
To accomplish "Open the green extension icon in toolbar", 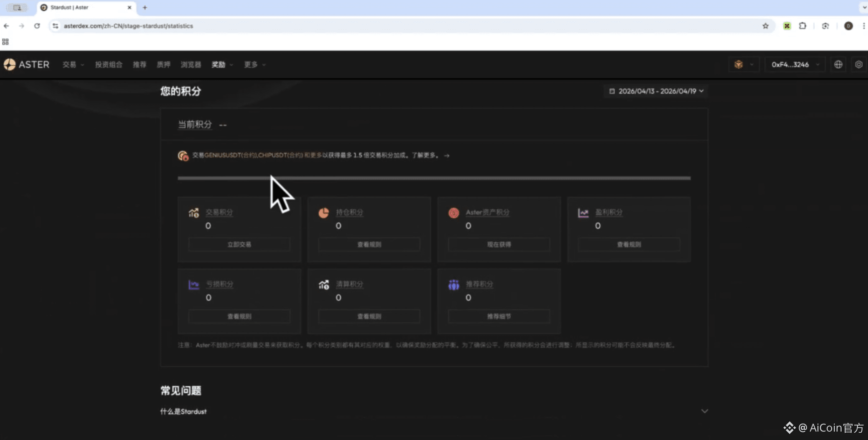I will click(x=787, y=26).
